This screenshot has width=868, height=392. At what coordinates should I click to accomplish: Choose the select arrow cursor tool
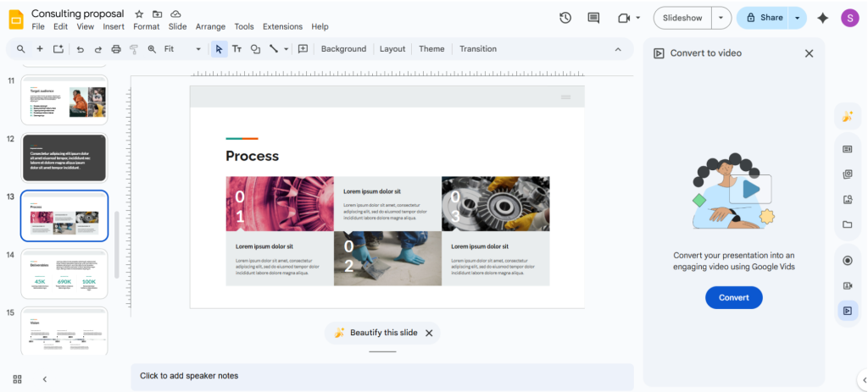tap(220, 49)
